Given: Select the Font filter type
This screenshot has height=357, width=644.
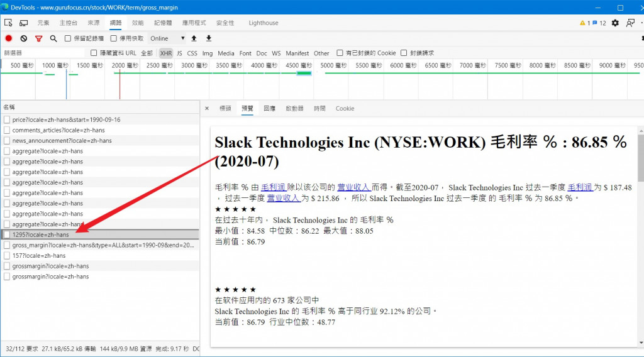Looking at the screenshot, I should coord(245,53).
